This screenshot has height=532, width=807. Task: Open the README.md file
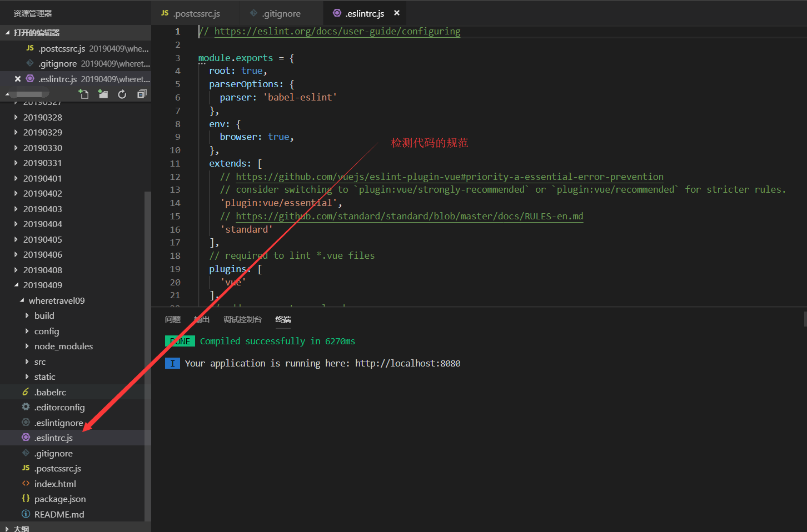[76, 514]
